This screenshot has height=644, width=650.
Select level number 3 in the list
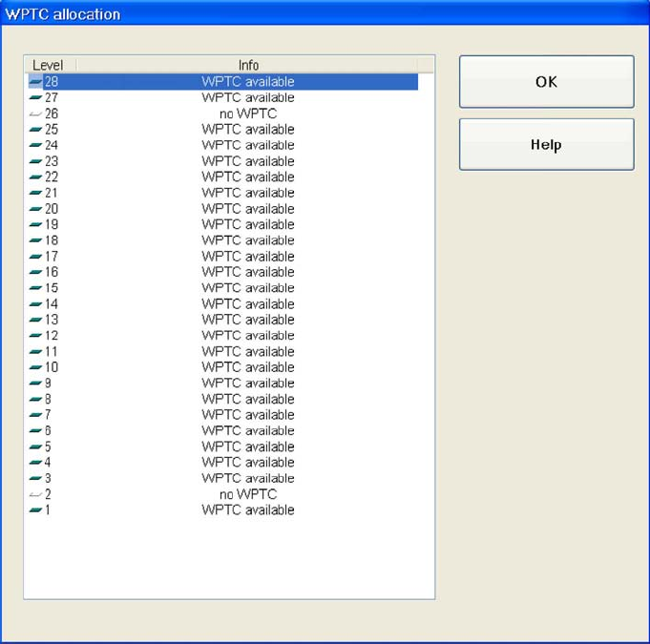tap(48, 478)
